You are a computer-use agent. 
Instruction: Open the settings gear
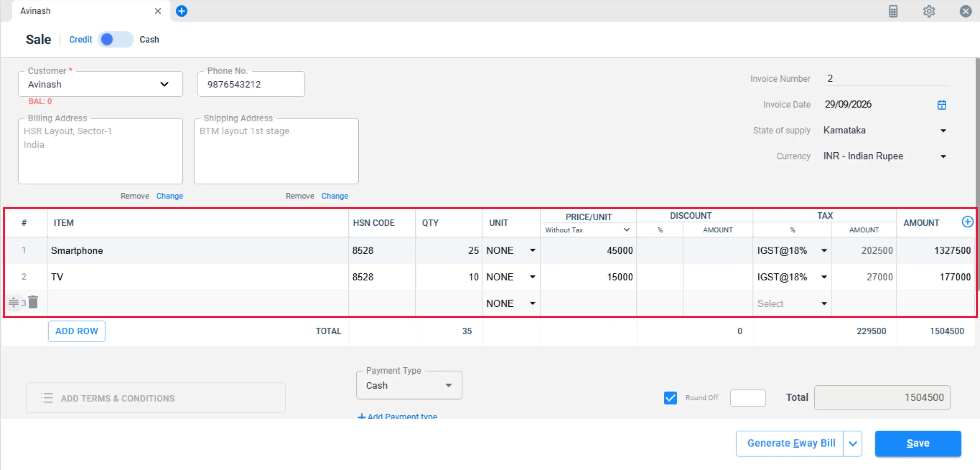(929, 11)
